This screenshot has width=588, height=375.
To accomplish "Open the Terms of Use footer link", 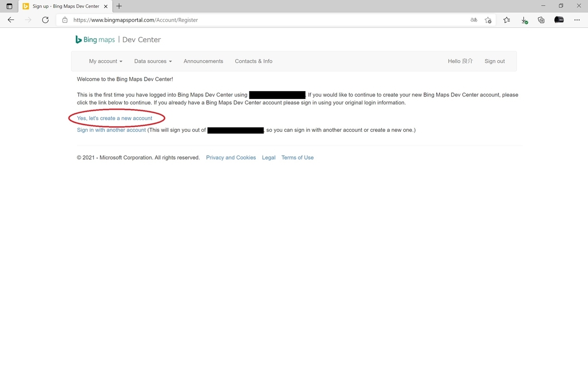I will [x=297, y=158].
